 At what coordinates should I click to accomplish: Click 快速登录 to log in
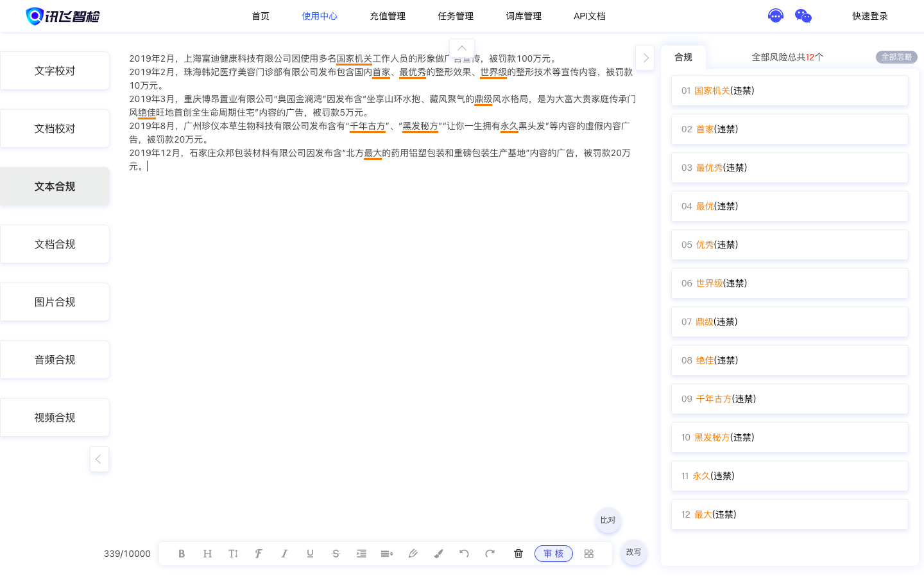(x=870, y=16)
